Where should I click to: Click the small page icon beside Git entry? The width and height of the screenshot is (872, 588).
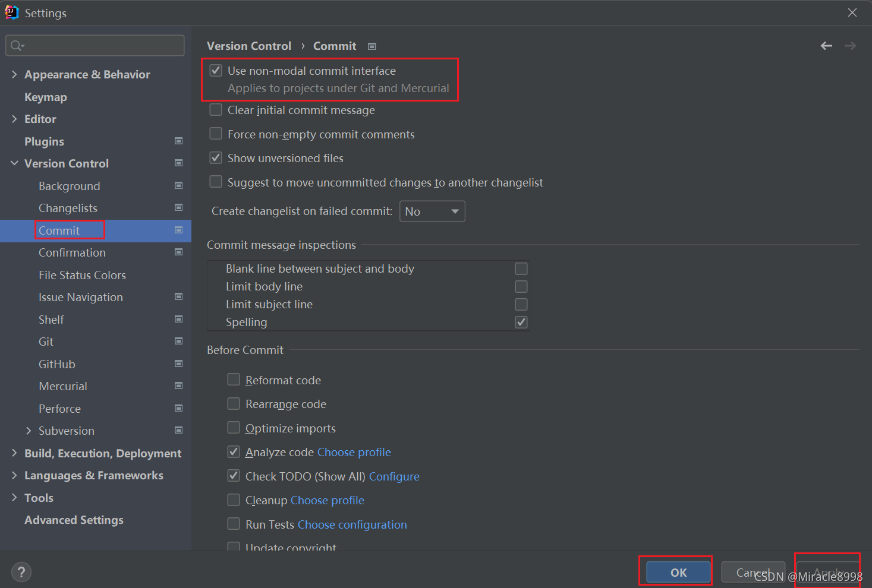click(178, 341)
